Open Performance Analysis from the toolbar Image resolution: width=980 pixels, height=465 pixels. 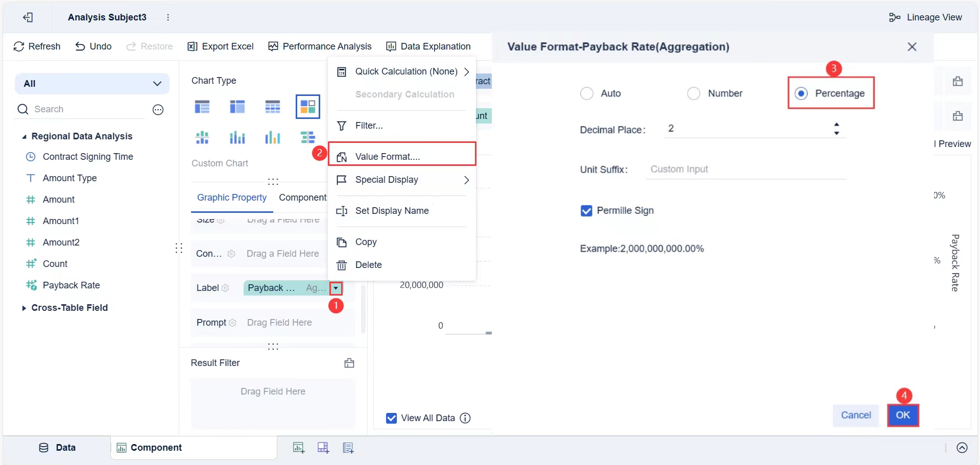pos(320,46)
